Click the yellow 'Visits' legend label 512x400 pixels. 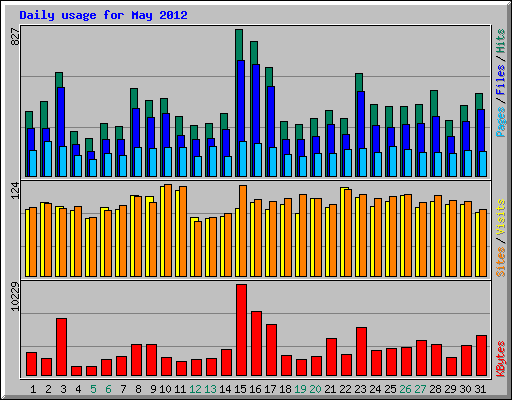pos(501,218)
